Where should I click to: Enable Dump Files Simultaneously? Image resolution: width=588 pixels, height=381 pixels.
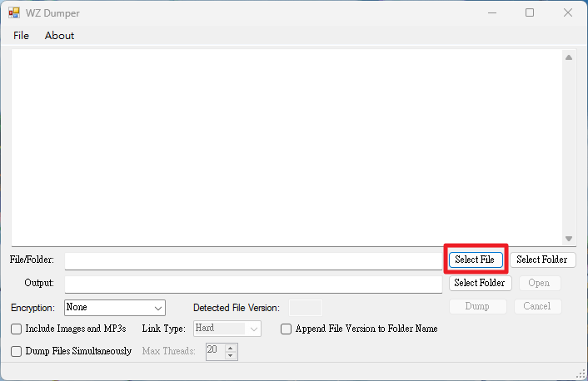tap(16, 351)
